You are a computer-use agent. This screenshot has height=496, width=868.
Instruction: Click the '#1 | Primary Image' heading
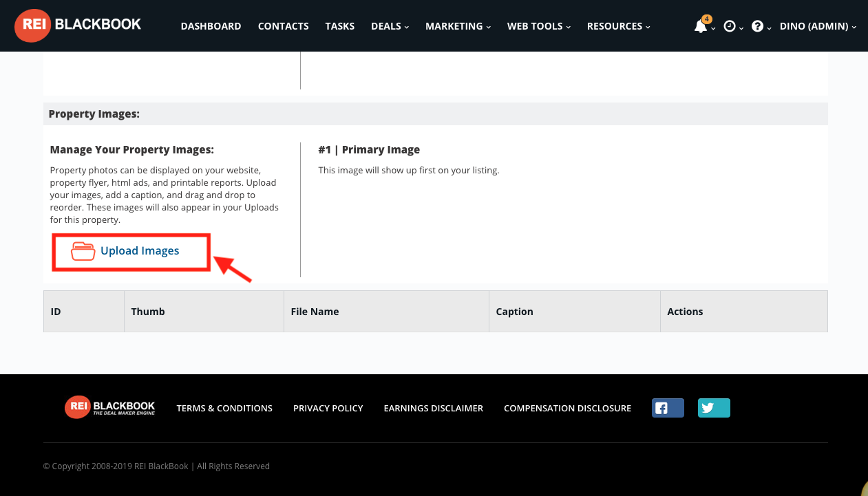pos(369,150)
